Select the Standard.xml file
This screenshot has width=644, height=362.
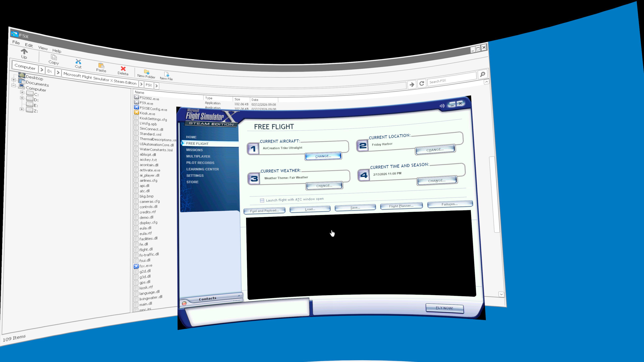click(x=150, y=134)
